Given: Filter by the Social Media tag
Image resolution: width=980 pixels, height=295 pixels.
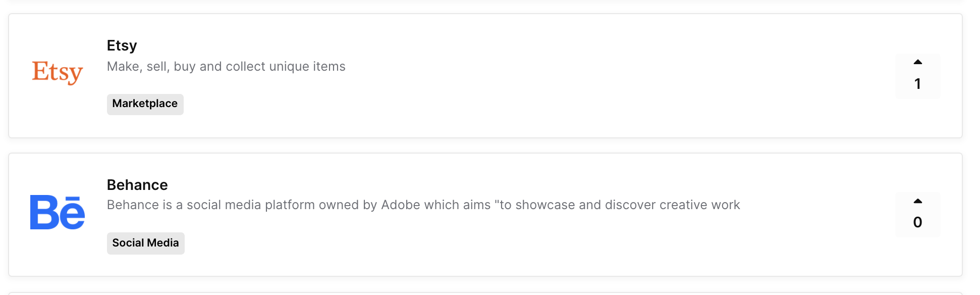Looking at the screenshot, I should tap(145, 243).
